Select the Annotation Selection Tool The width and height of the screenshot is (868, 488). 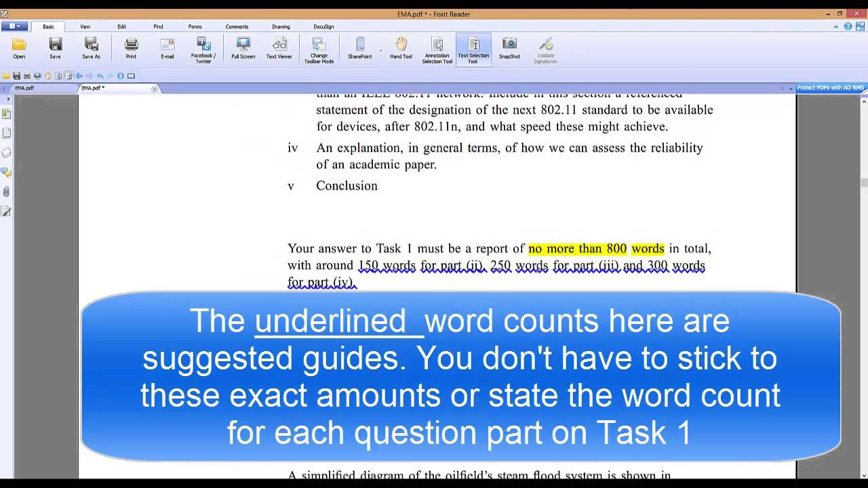coord(437,50)
